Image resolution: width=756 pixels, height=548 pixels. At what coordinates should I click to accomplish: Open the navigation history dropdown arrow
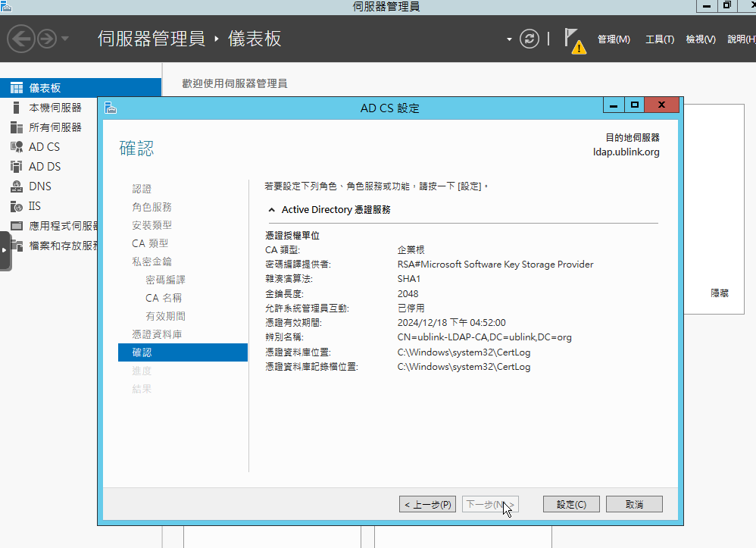click(x=65, y=39)
